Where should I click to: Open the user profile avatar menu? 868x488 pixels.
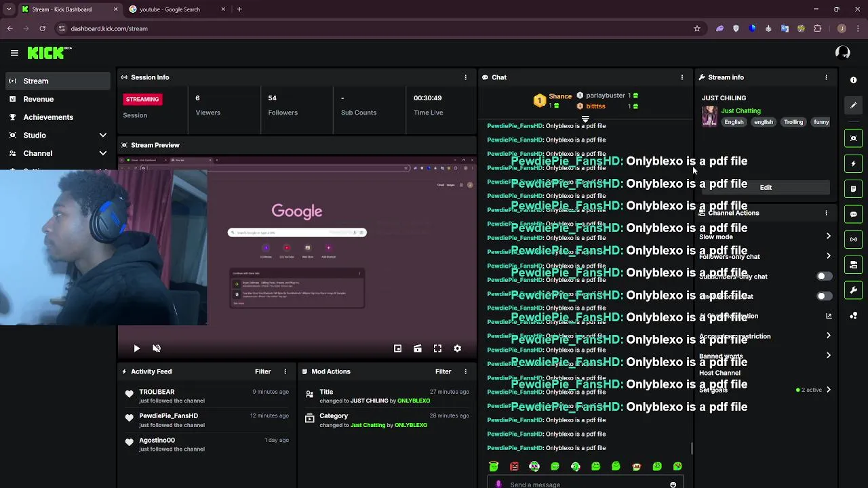coord(842,53)
